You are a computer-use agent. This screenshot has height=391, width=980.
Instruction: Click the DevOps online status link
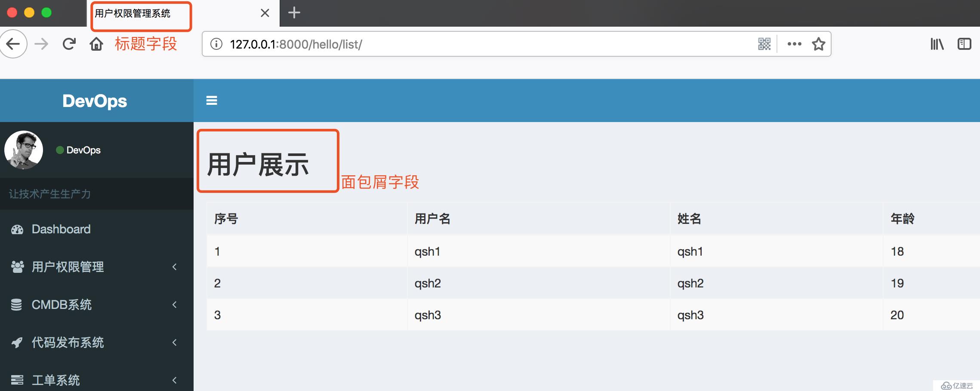[x=78, y=150]
